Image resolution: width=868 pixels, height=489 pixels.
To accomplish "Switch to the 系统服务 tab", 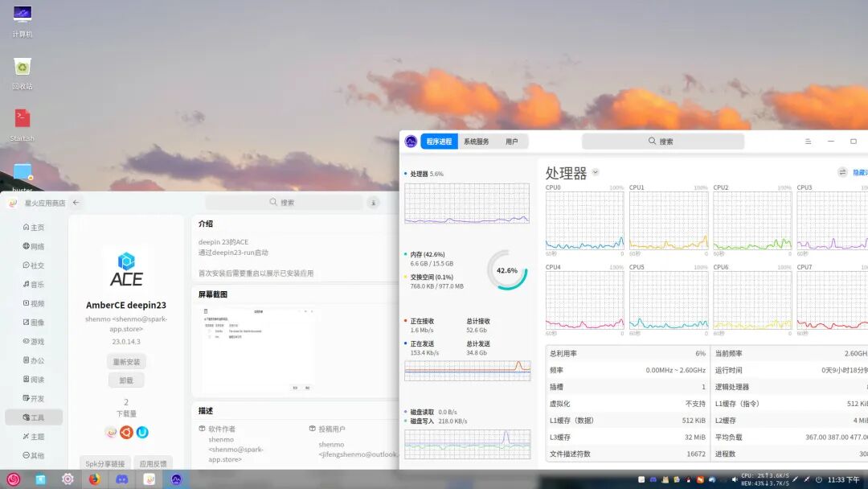I will [x=476, y=142].
